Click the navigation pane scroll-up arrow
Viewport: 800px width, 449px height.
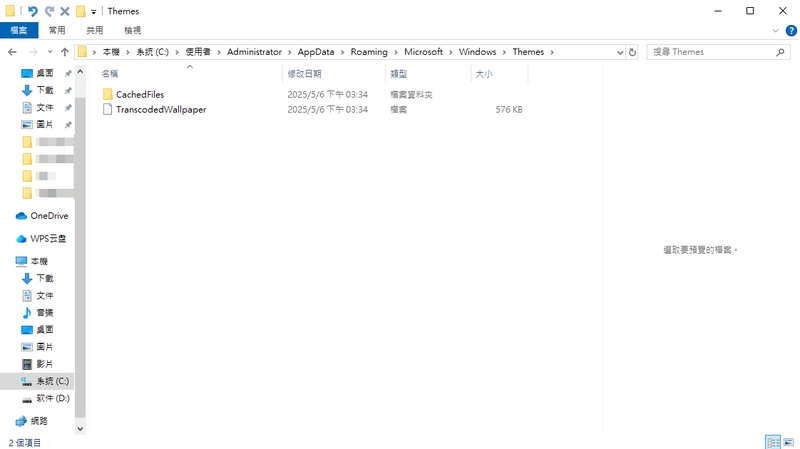point(80,72)
